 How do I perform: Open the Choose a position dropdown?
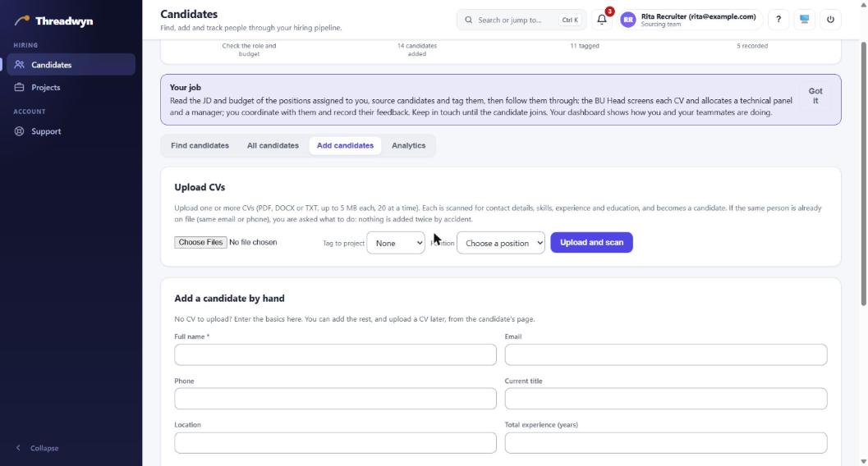pos(500,243)
